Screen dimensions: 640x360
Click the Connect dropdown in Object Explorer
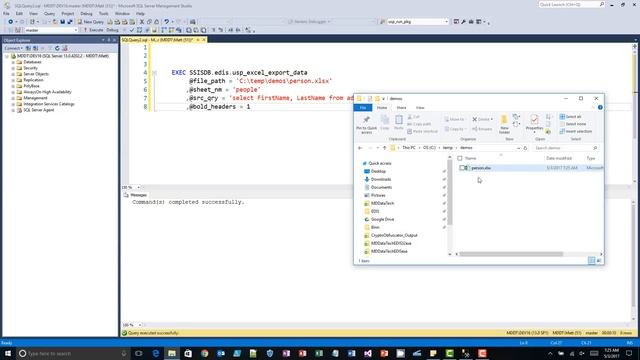click(x=13, y=48)
